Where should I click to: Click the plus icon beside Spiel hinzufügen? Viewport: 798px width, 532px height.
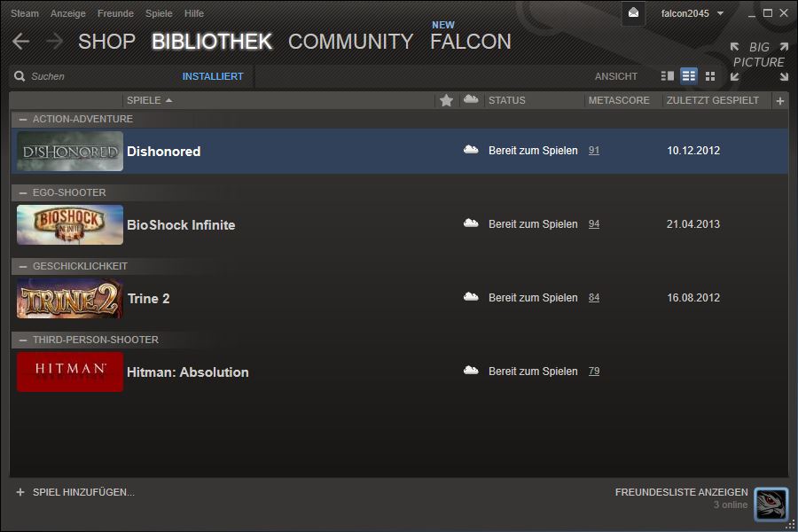[20, 492]
